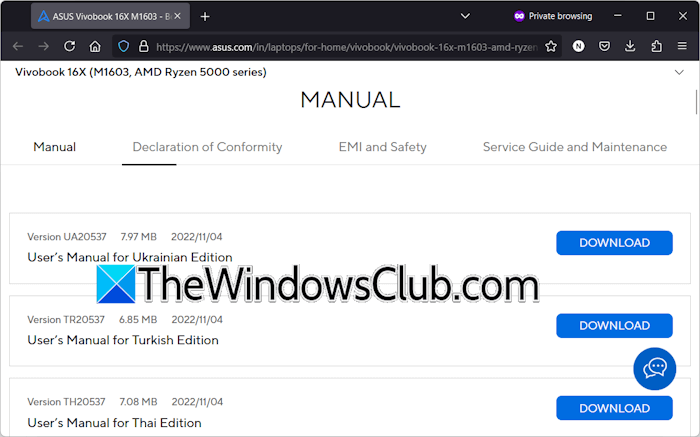Click the MANUAL page heading
The width and height of the screenshot is (700, 437).
click(350, 100)
